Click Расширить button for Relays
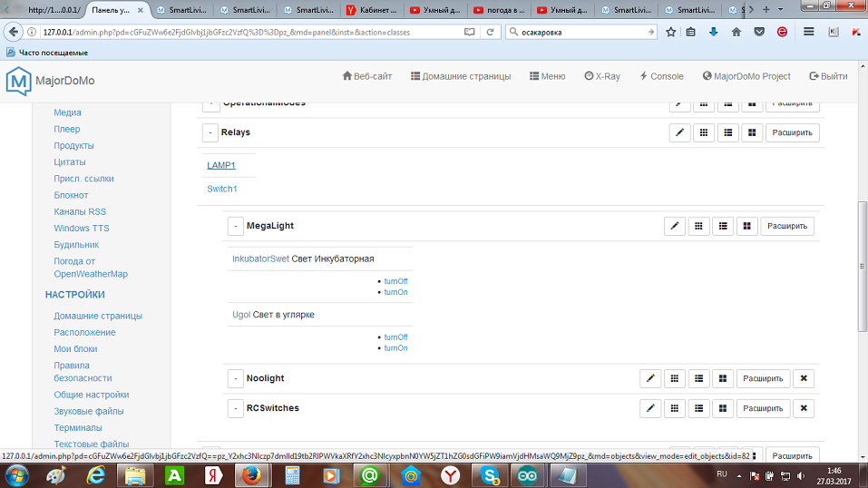This screenshot has width=868, height=488. pos(792,132)
